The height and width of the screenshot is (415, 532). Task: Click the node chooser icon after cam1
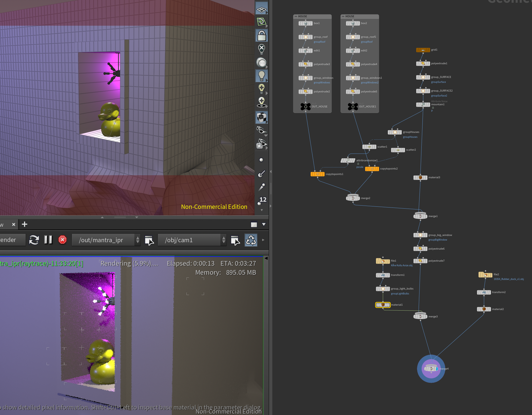tap(235, 240)
